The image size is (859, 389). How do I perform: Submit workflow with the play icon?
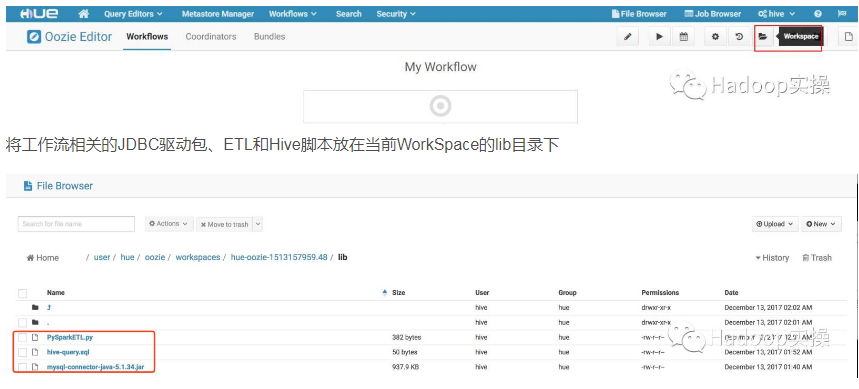tap(660, 37)
